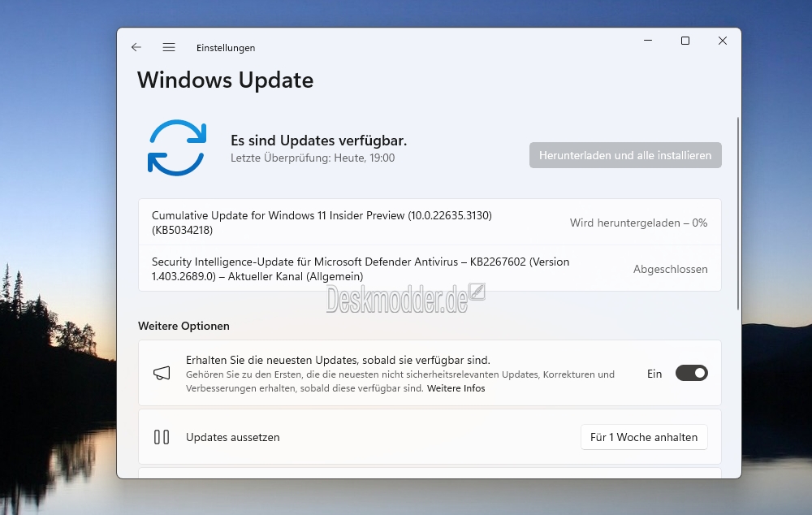The image size is (812, 515).
Task: Open the Weitere Infos link
Action: pyautogui.click(x=456, y=388)
